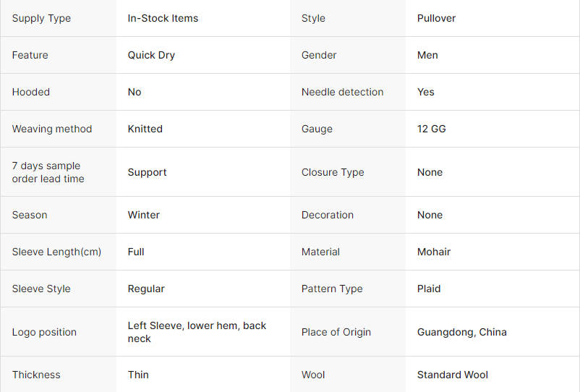
Task: Click the Pullover style value
Action: coord(436,18)
